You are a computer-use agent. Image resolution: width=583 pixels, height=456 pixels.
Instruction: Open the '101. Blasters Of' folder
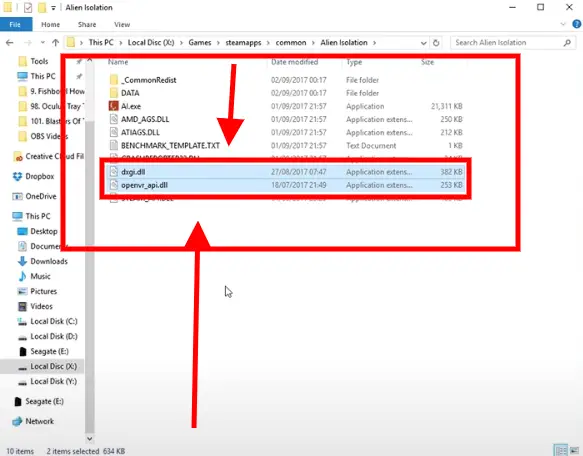(57, 121)
